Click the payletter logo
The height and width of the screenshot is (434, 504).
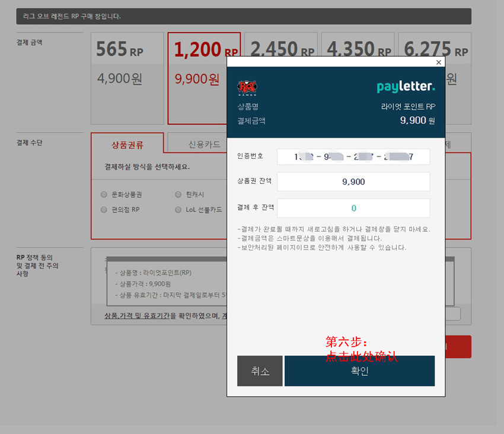point(406,87)
